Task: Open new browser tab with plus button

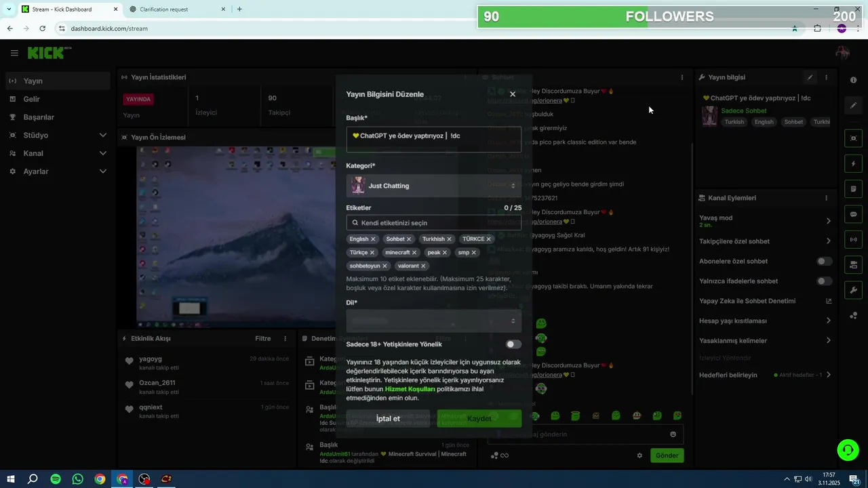Action: pyautogui.click(x=239, y=9)
